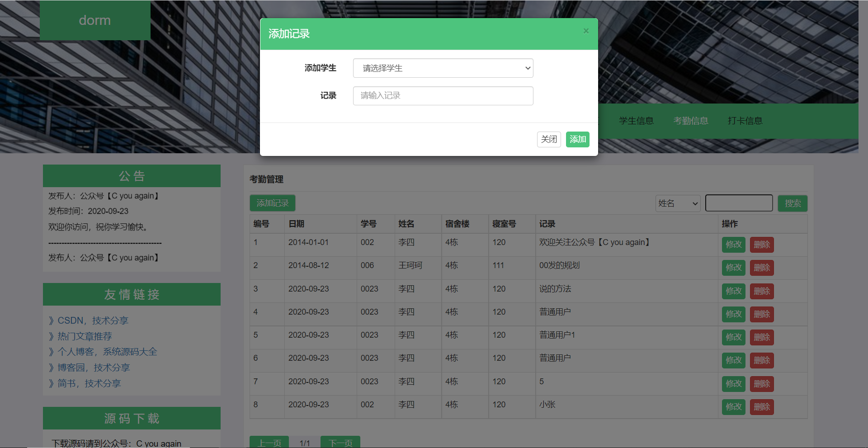This screenshot has height=448, width=868.
Task: Click 删除 for record number 4
Action: click(762, 314)
